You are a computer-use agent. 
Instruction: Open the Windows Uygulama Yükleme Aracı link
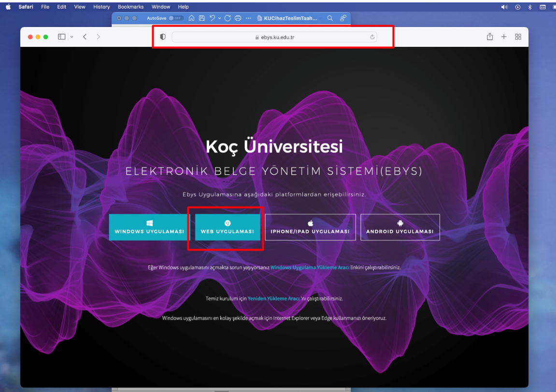[x=310, y=267]
